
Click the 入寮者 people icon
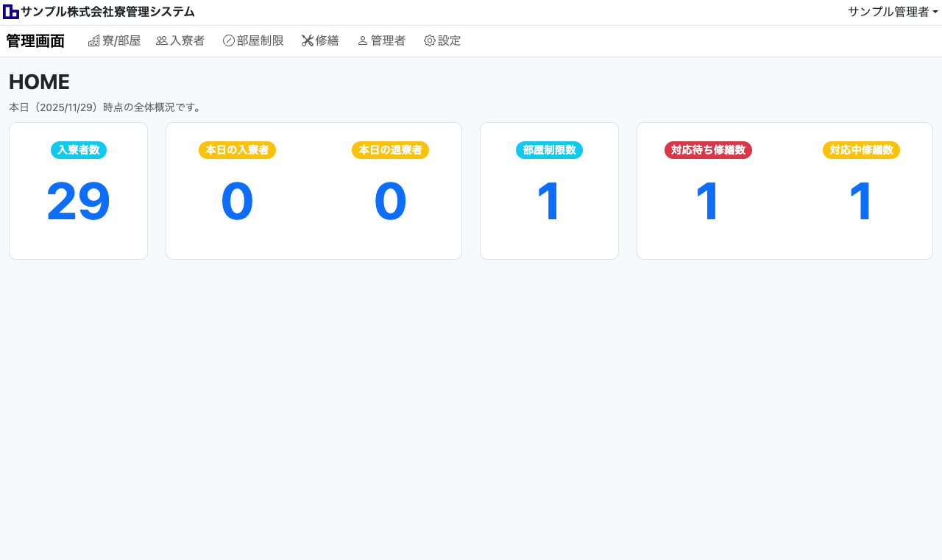click(x=160, y=40)
